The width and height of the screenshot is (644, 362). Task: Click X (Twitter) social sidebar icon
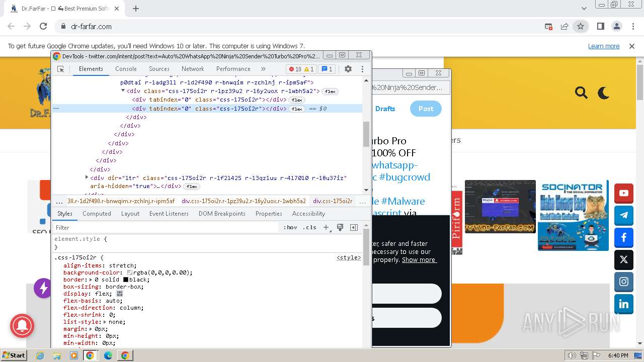click(624, 260)
